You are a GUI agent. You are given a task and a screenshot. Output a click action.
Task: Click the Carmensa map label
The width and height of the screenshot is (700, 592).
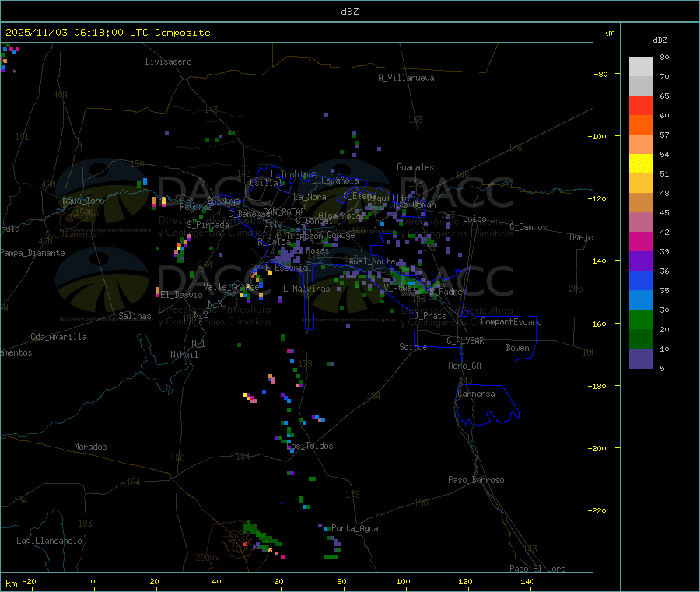click(x=476, y=394)
